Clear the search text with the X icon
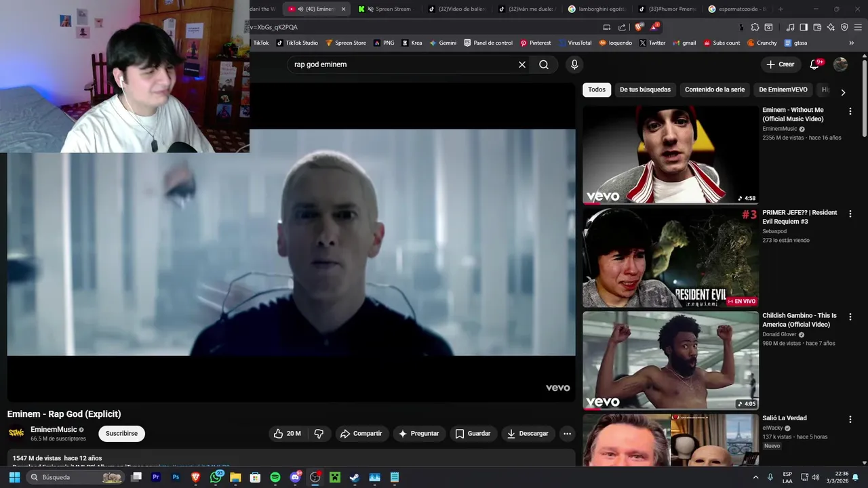This screenshot has height=488, width=868. click(x=522, y=64)
